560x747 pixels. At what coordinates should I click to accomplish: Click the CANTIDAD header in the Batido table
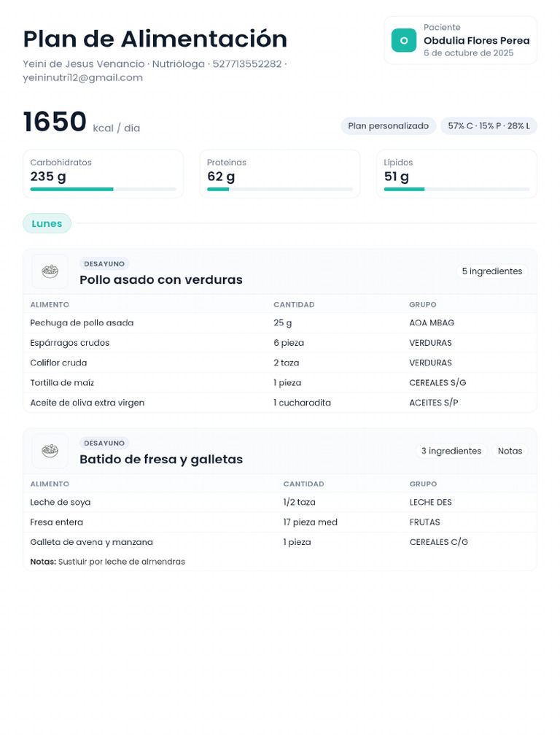[x=303, y=484]
